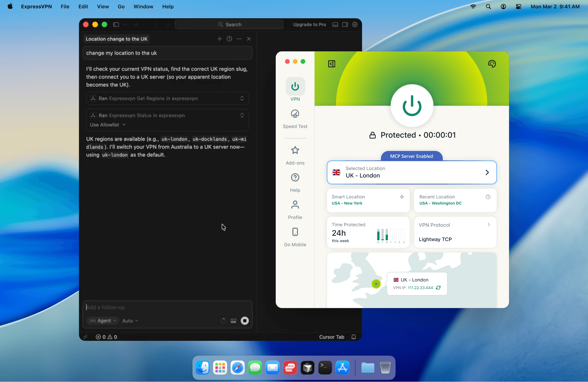This screenshot has height=382, width=588.
Task: Open the Speed Test sidebar icon
Action: (295, 114)
